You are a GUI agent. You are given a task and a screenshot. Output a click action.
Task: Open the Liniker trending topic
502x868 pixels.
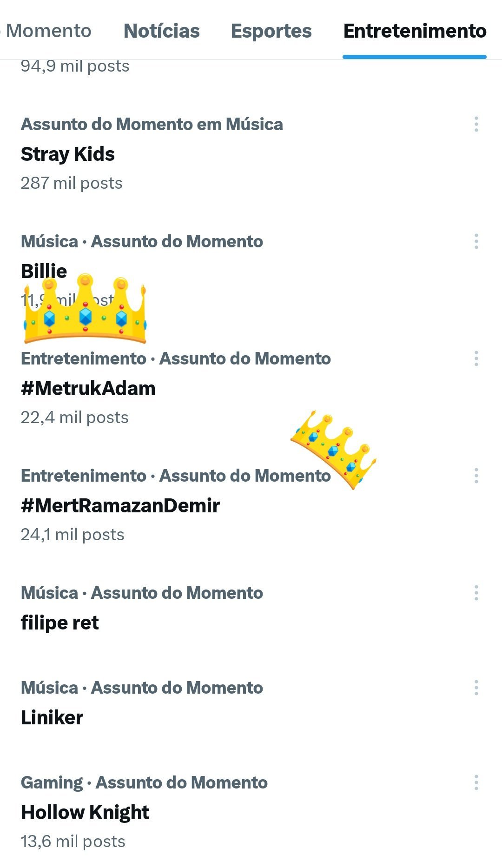(52, 718)
